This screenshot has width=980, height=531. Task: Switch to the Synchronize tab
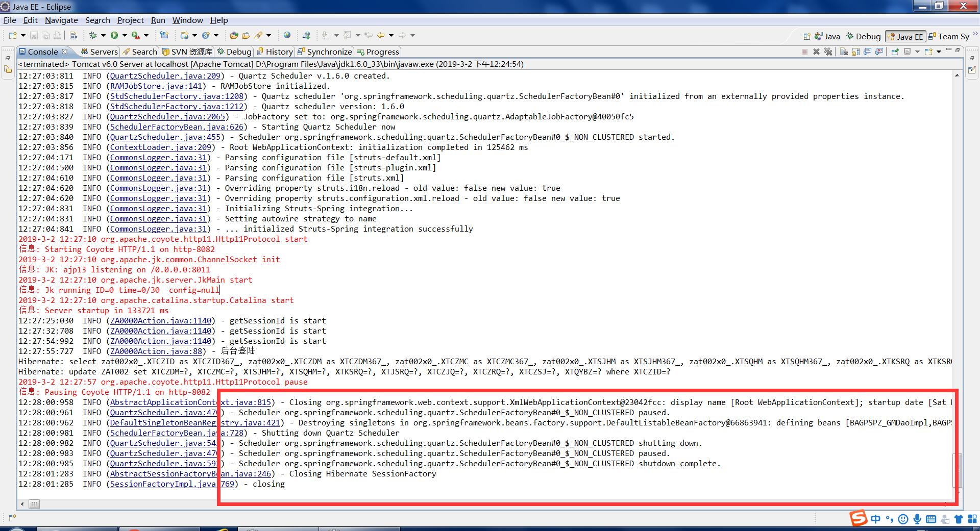[x=325, y=52]
